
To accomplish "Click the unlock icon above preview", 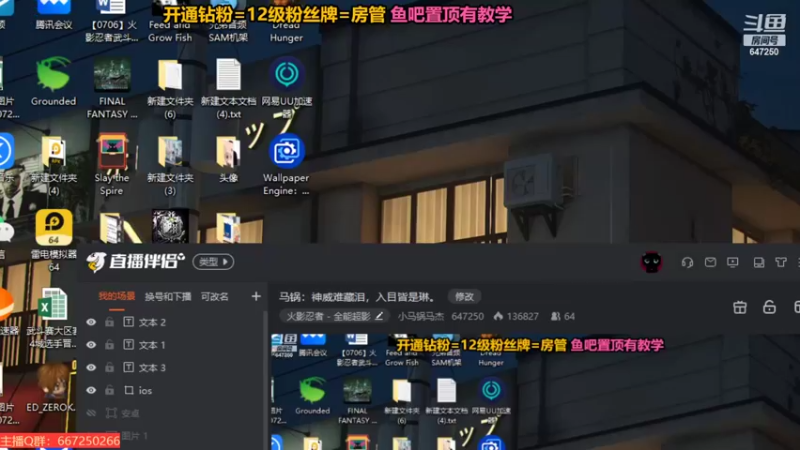I will [x=769, y=307].
